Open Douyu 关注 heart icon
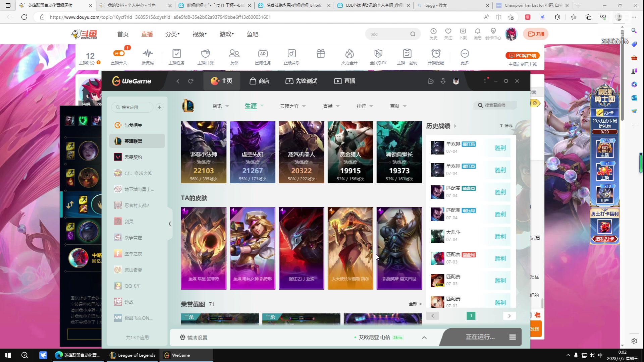Image resolution: width=644 pixels, height=362 pixels. point(448,34)
